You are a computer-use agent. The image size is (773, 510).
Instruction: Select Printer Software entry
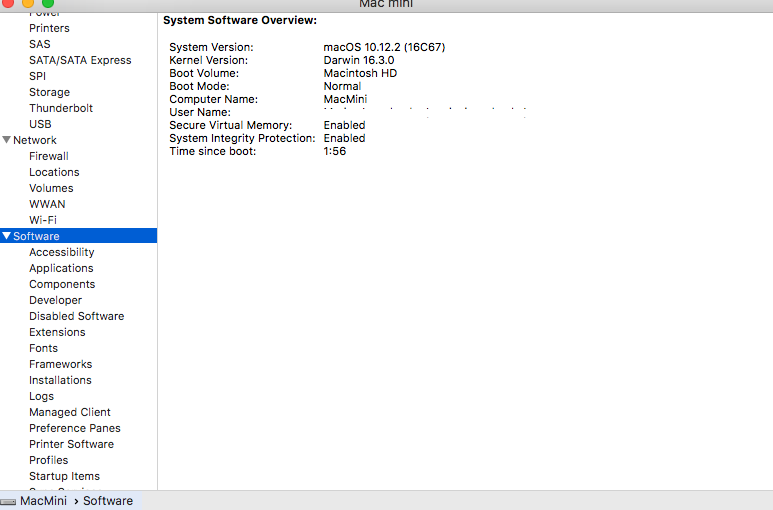(x=71, y=444)
